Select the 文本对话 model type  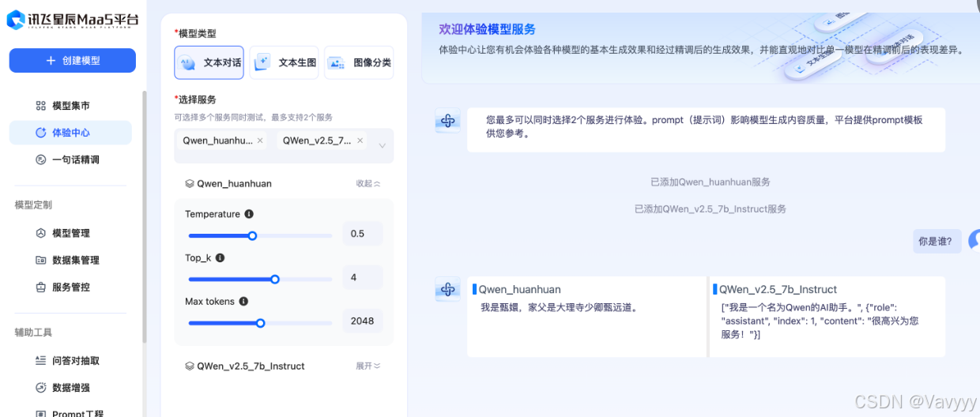[209, 62]
